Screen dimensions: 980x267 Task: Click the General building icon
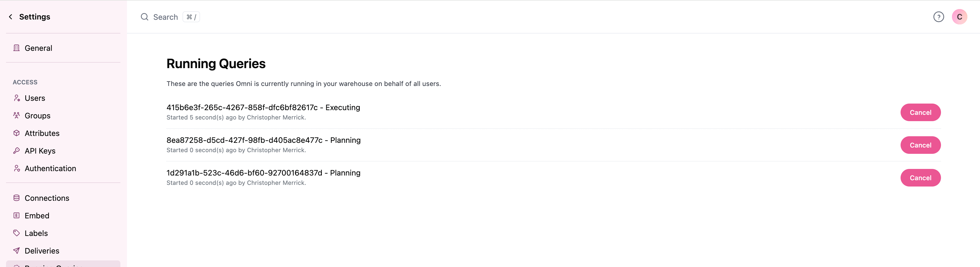(x=16, y=48)
